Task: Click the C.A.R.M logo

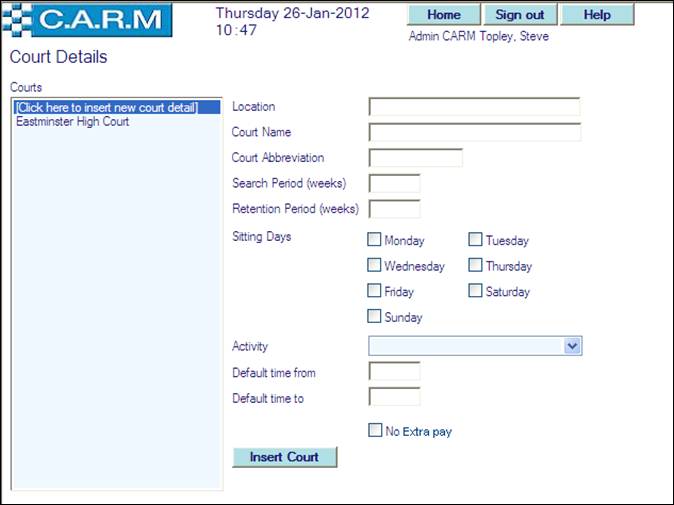Action: 87,20
